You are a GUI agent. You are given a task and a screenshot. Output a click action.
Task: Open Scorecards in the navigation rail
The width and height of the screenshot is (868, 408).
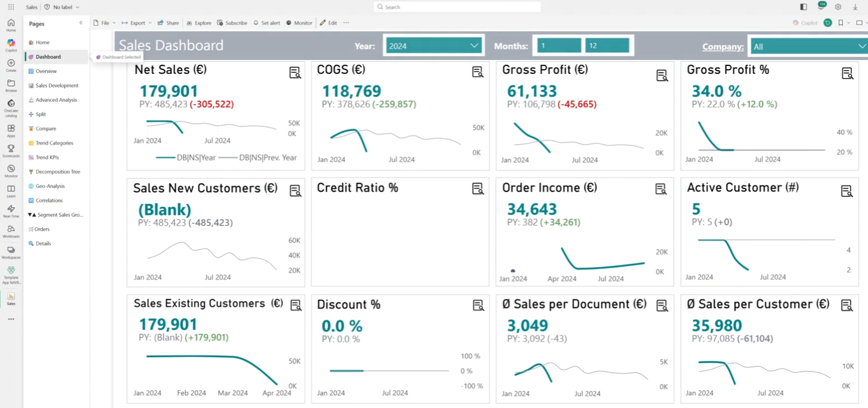(x=11, y=150)
